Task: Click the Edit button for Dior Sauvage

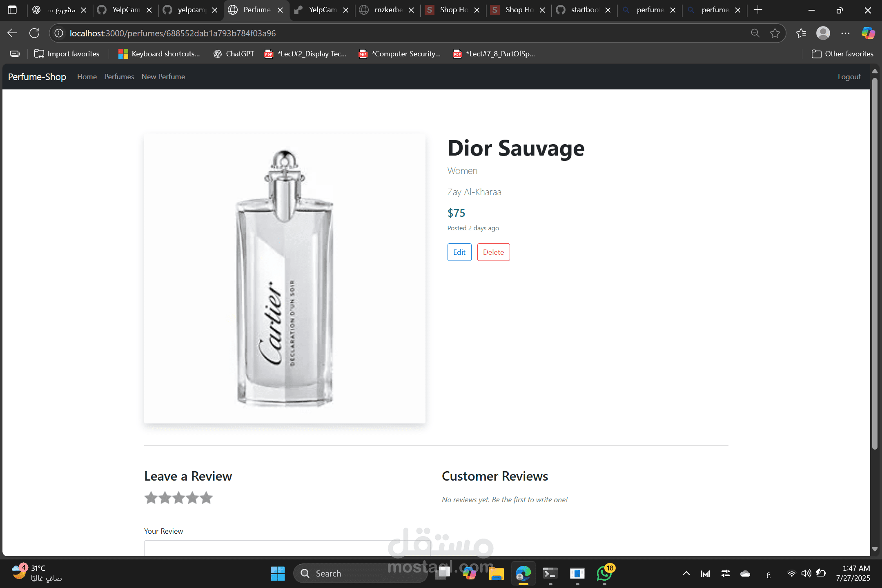Action: tap(459, 252)
